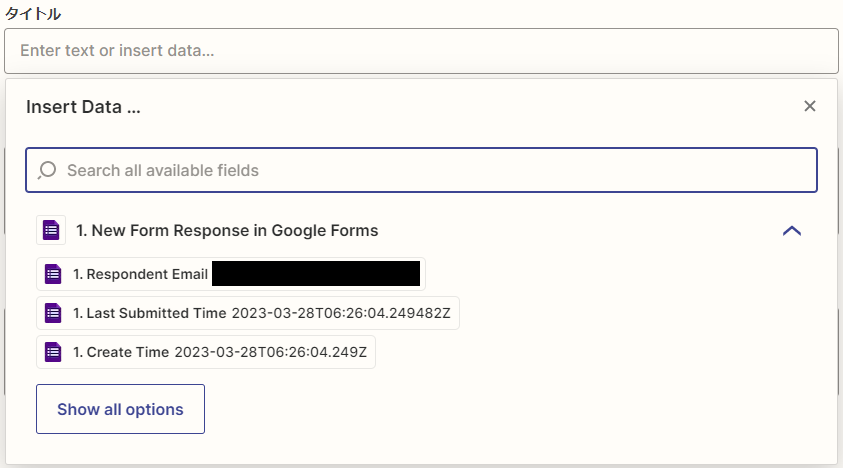Select the 2023-03-28T06:26:04.249482Z timestamp value
Viewport: 843px width, 468px height.
point(341,313)
